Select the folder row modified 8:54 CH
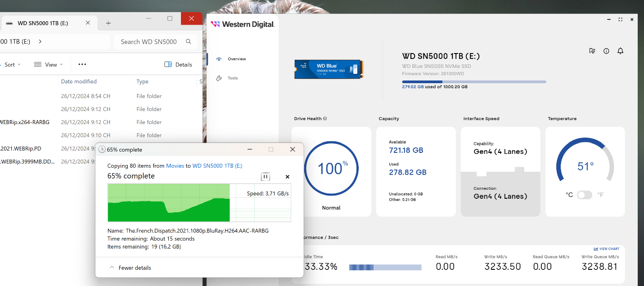The height and width of the screenshot is (286, 644). point(101,96)
